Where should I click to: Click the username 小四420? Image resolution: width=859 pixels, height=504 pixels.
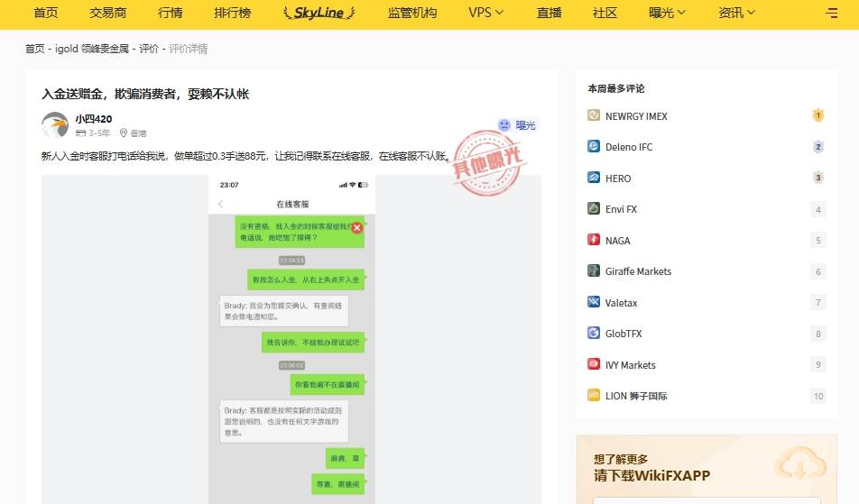(x=94, y=119)
